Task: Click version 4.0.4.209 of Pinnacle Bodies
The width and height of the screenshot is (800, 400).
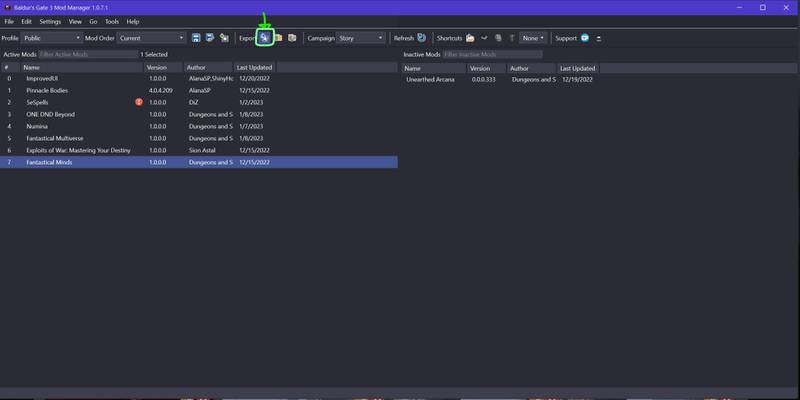Action: (x=160, y=90)
